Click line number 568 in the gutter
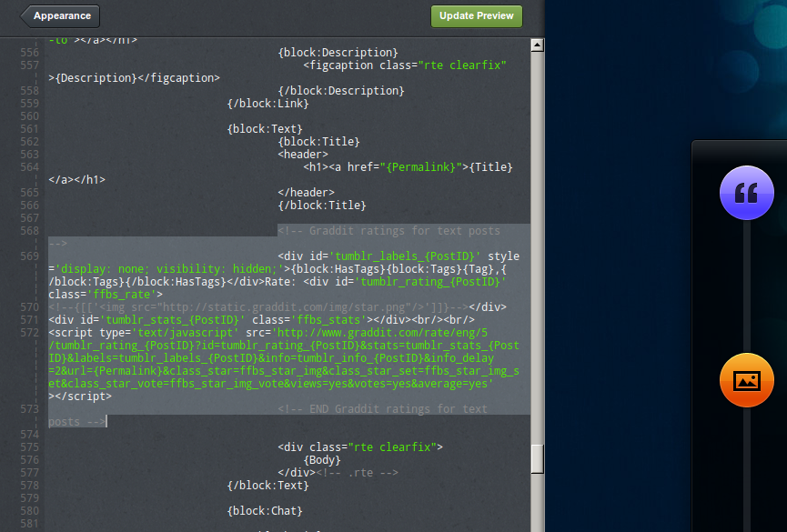This screenshot has height=532, width=787. [30, 231]
